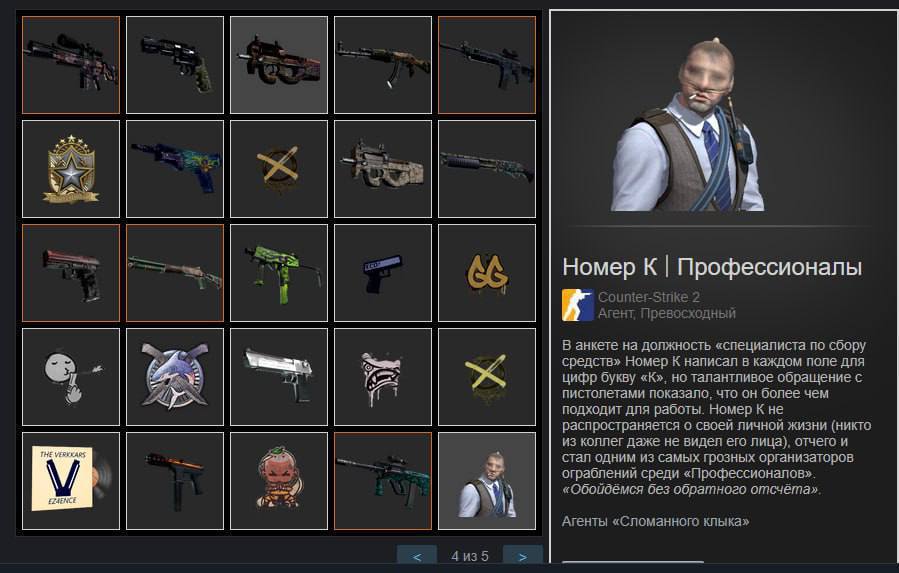Go to next inventory page arrow
Screen dimensions: 899x573
tap(522, 556)
